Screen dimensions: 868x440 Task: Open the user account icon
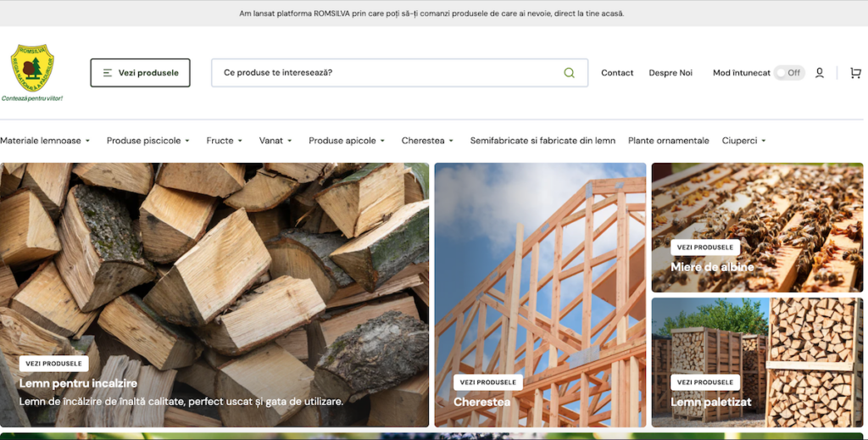(x=820, y=73)
